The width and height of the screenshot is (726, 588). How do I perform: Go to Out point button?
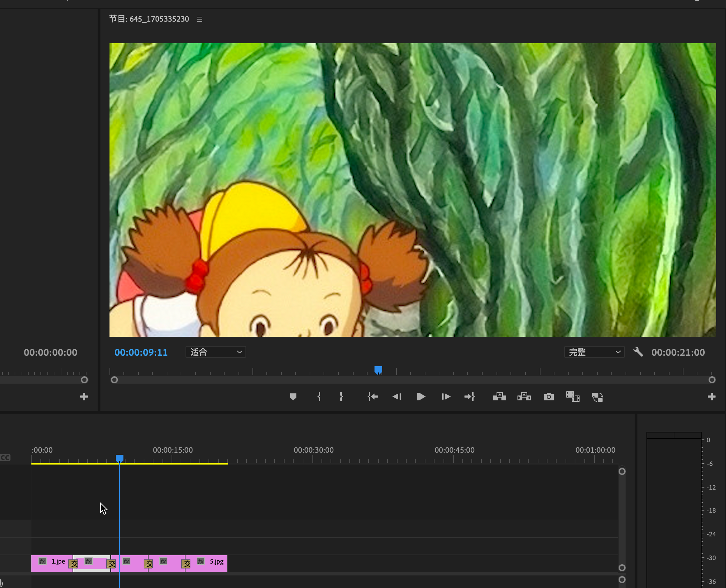pyautogui.click(x=469, y=397)
